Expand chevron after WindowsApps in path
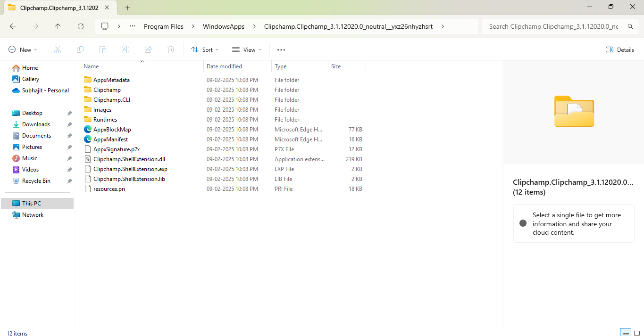 click(254, 26)
